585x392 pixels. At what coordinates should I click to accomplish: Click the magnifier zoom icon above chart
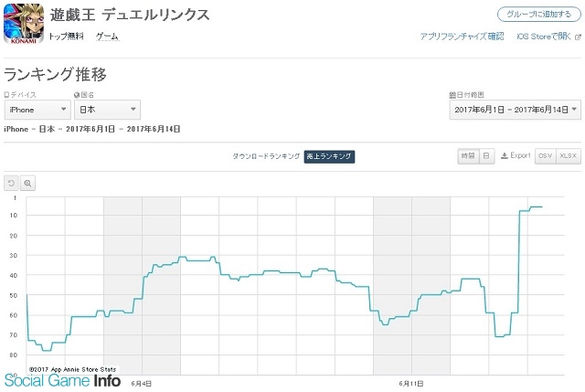click(27, 183)
